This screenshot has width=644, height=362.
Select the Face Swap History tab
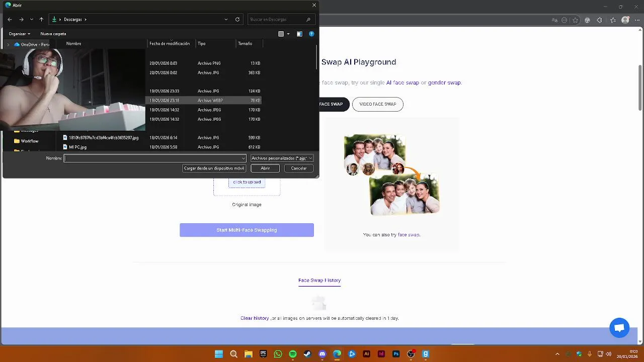tap(319, 280)
